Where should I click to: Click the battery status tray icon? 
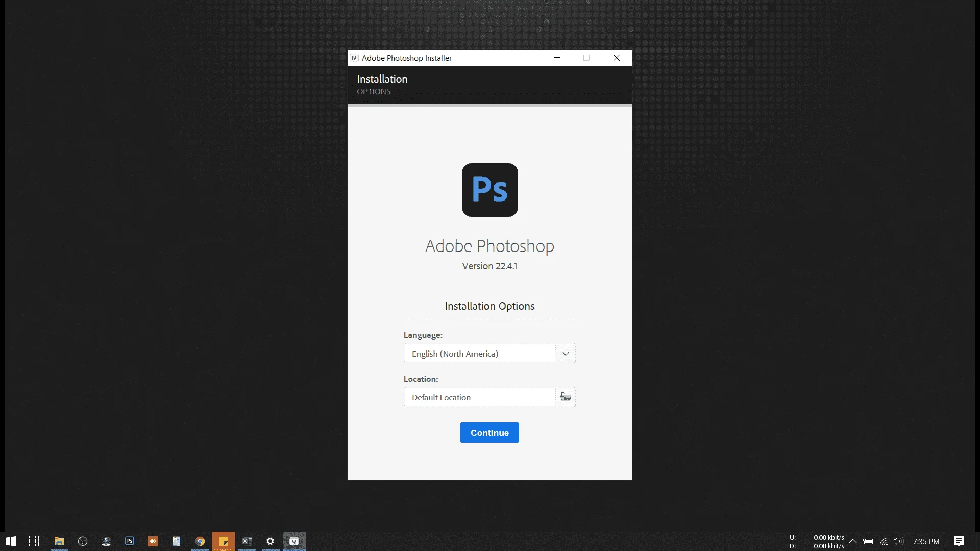pyautogui.click(x=868, y=541)
